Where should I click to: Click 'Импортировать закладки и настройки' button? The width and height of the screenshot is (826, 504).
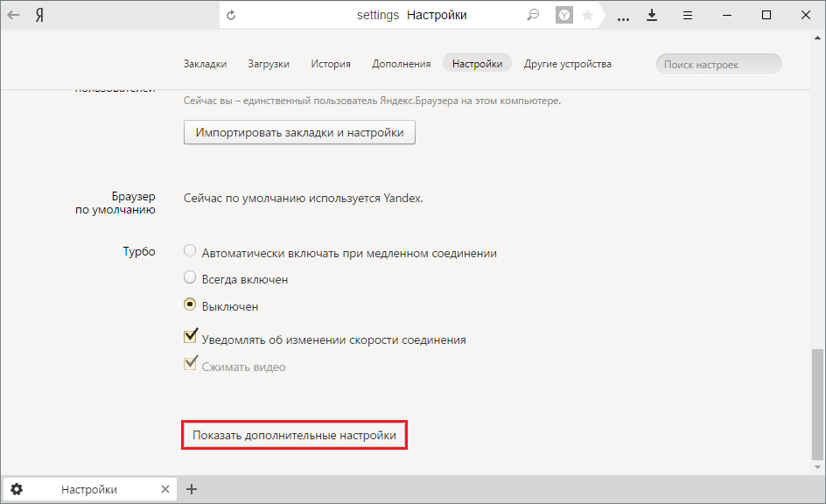299,133
